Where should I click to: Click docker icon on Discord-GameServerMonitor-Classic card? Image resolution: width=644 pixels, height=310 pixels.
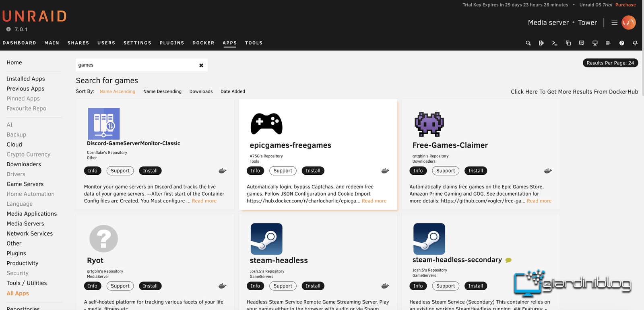(x=222, y=171)
